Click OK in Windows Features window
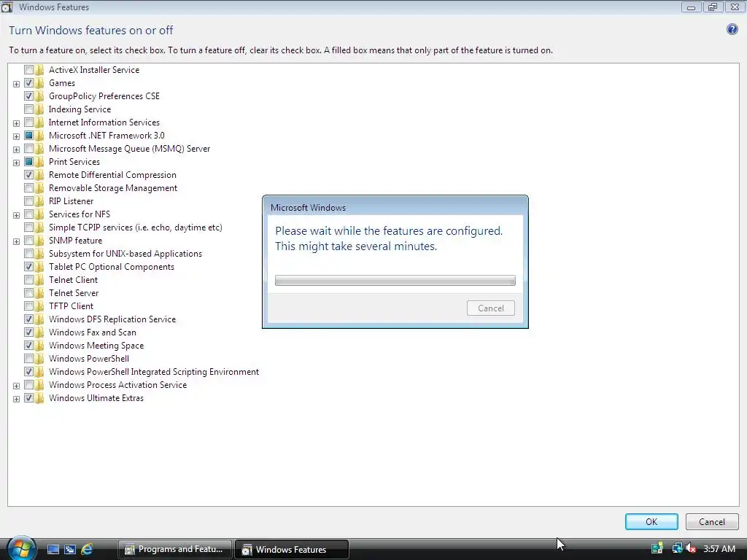Viewport: 747px width, 560px height. point(651,521)
